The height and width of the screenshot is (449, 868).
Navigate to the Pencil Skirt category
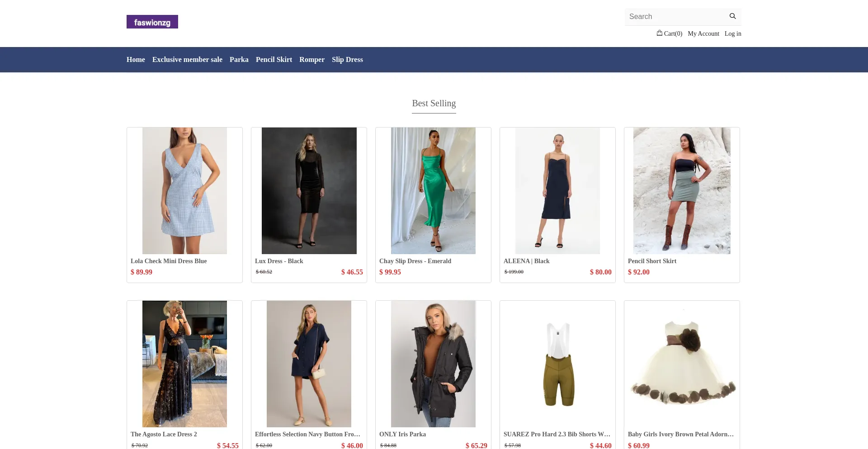[274, 59]
